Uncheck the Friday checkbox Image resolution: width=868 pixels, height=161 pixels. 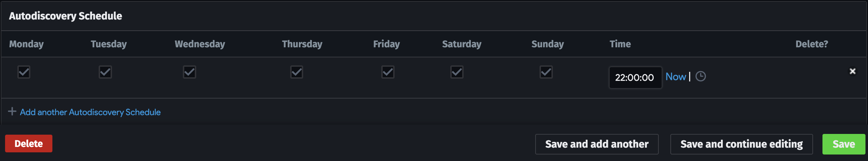(x=388, y=72)
